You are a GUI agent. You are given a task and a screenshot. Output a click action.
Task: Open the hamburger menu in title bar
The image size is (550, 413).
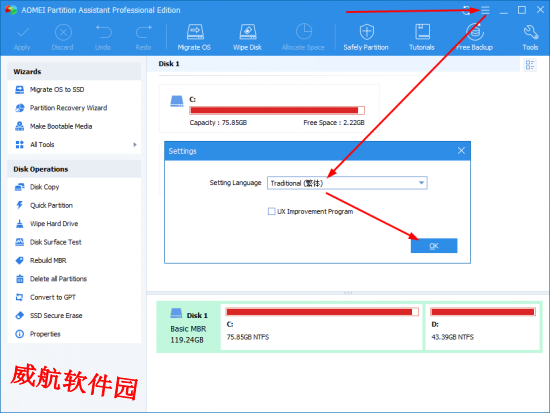tap(485, 10)
